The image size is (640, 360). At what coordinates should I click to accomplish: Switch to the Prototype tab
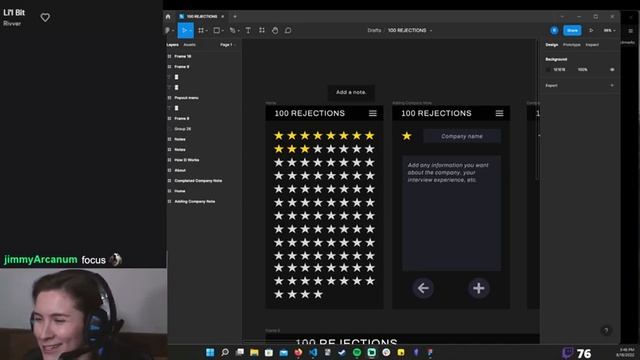[x=571, y=44]
